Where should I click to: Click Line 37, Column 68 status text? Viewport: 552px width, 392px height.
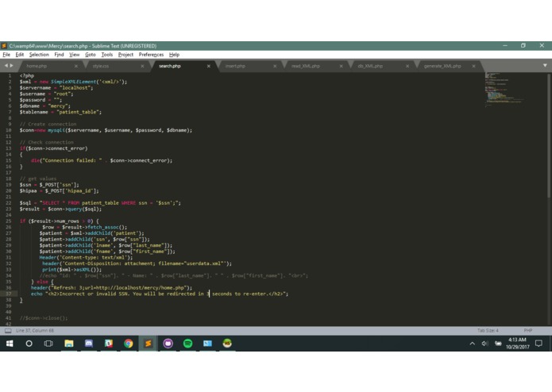[x=35, y=330]
